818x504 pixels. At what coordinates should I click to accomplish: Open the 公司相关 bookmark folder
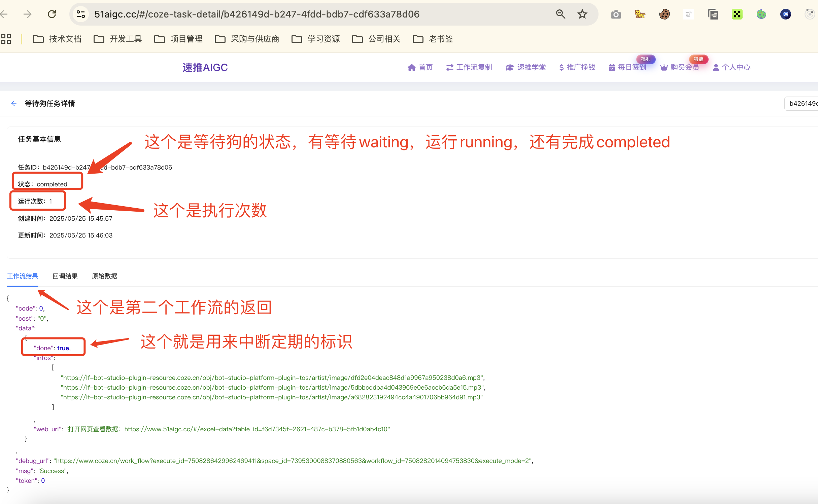coord(376,39)
